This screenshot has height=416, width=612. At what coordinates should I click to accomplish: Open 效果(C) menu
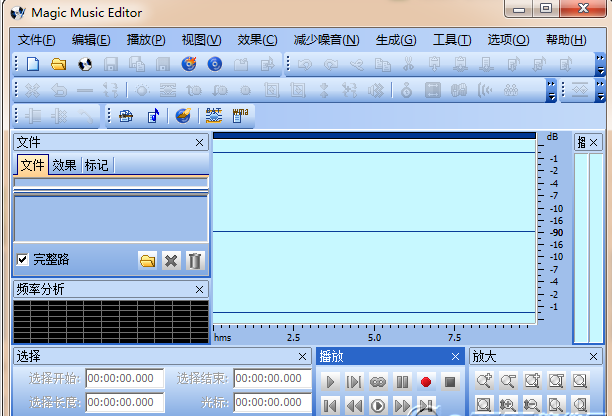point(258,40)
